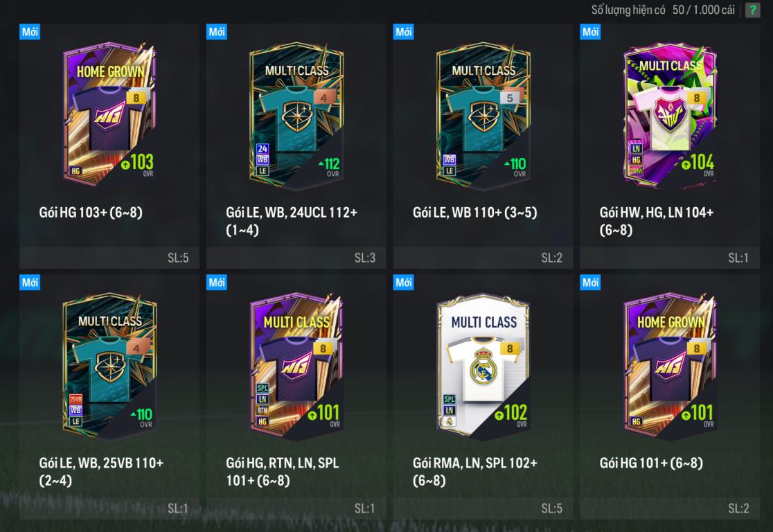Open the Multi Class 104 OVR pink card
Viewport: 773px width, 532px height.
tap(670, 115)
